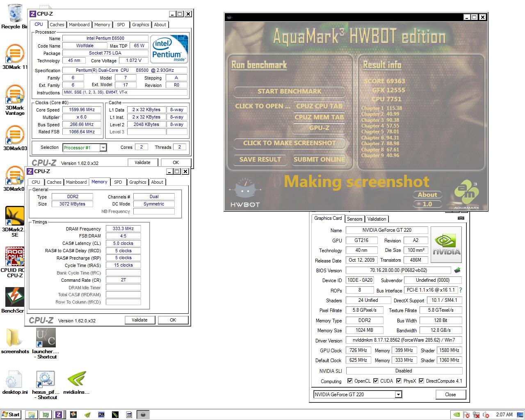Open the desktop.ini file icon

point(15,383)
